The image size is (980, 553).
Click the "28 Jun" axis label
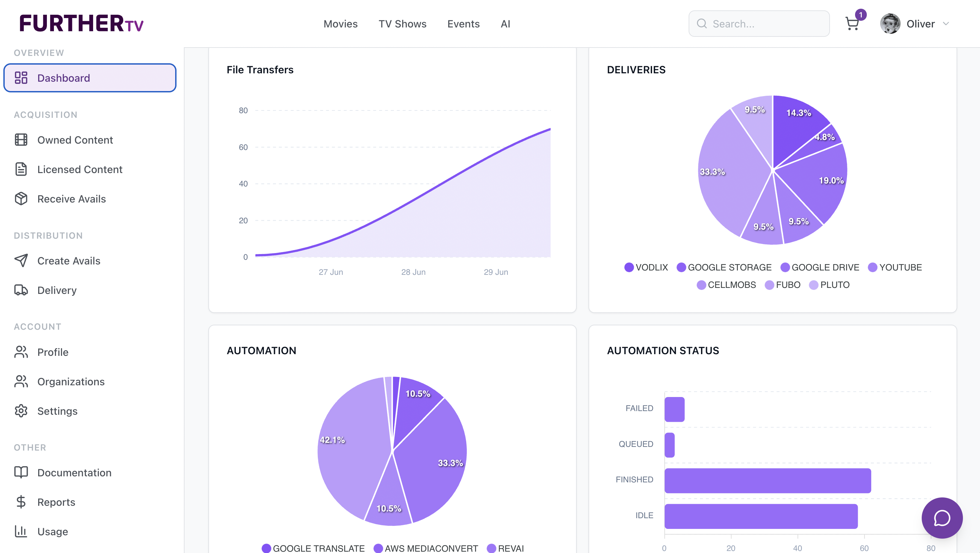413,272
